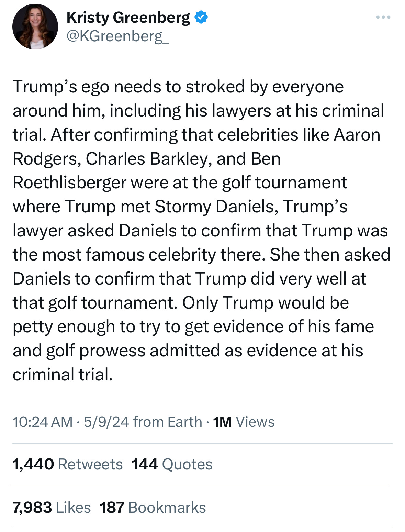Open the list of 1,440 Retweets
The image size is (405, 532).
click(68, 464)
